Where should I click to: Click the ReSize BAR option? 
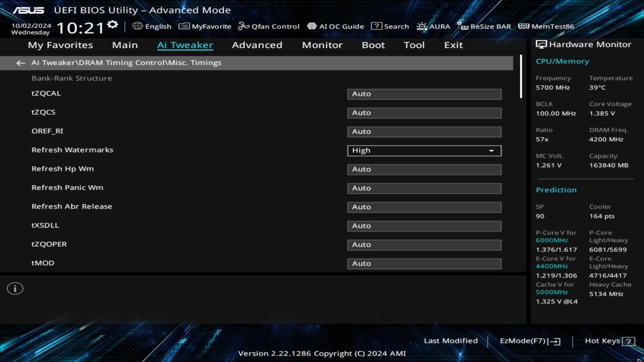pyautogui.click(x=484, y=26)
